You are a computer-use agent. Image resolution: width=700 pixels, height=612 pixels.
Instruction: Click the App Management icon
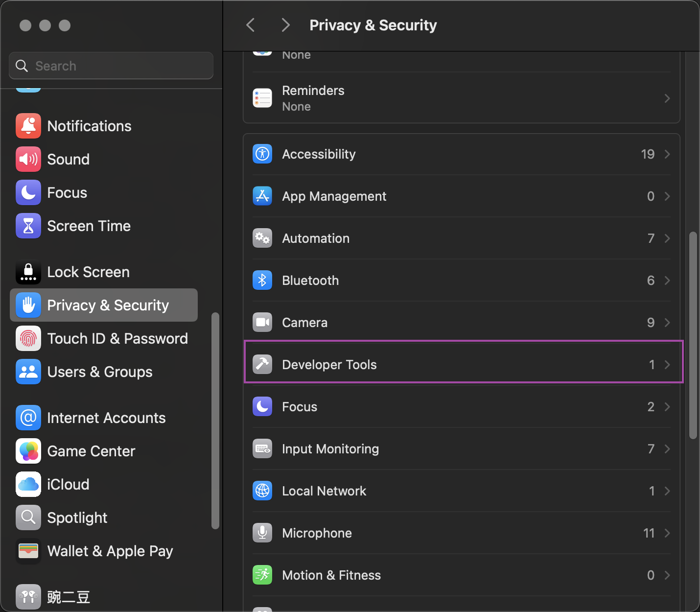click(262, 196)
